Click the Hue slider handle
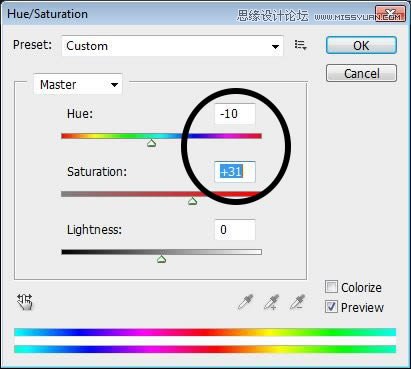The height and width of the screenshot is (369, 411). click(x=152, y=143)
